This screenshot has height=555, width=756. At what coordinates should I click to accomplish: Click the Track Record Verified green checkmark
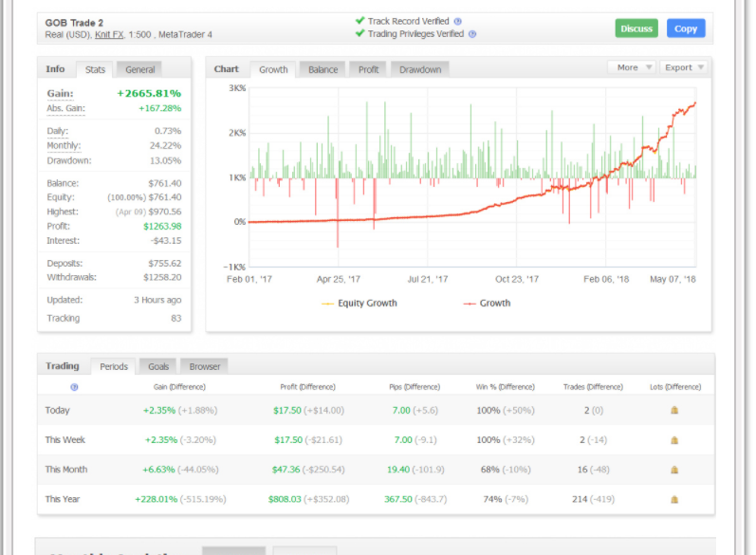[x=360, y=21]
